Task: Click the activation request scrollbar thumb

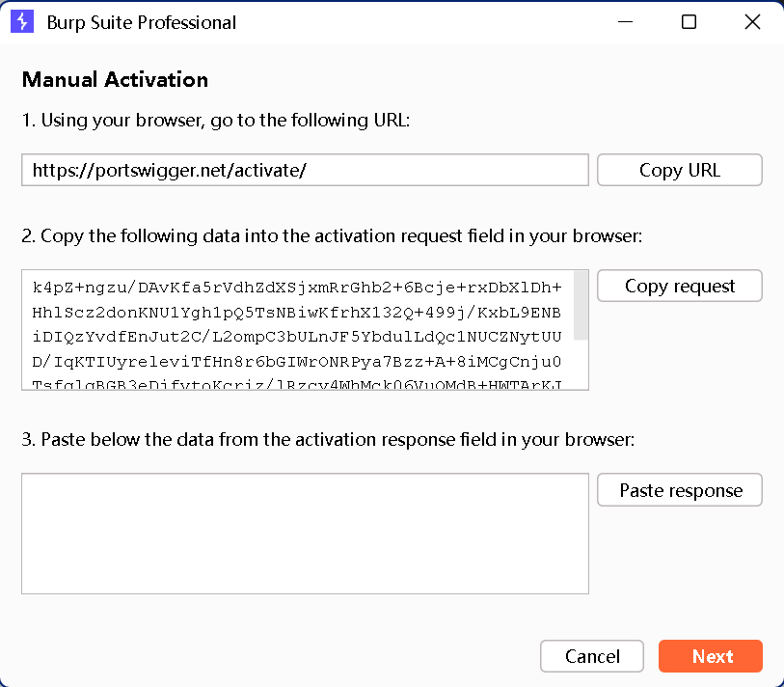Action: [x=581, y=305]
